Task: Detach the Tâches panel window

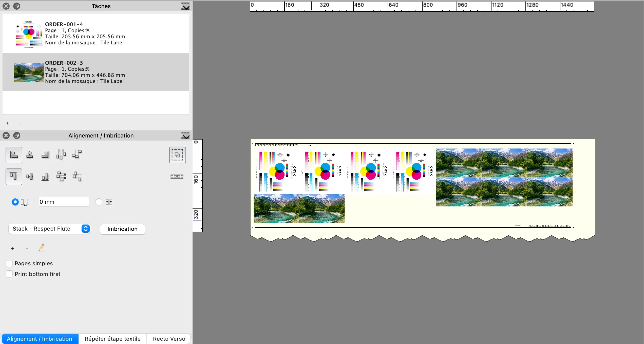Action: point(17,6)
